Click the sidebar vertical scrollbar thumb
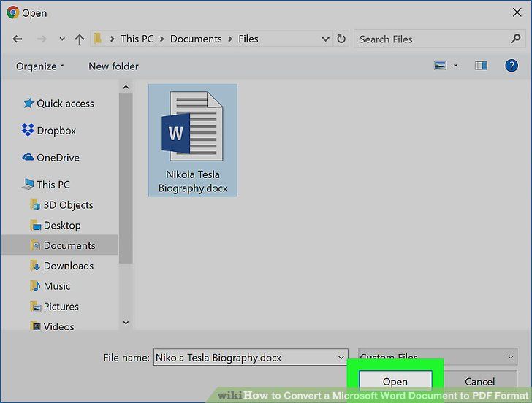The width and height of the screenshot is (532, 403). [126, 179]
